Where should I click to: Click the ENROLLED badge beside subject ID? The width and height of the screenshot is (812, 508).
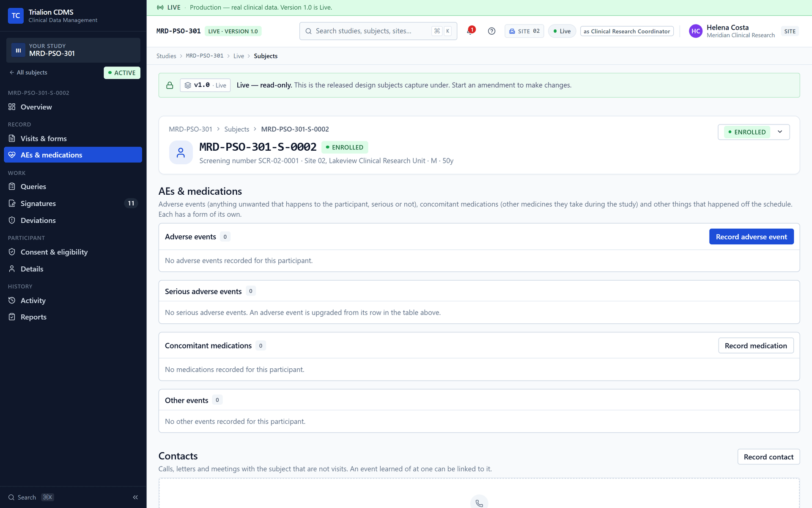(x=345, y=147)
